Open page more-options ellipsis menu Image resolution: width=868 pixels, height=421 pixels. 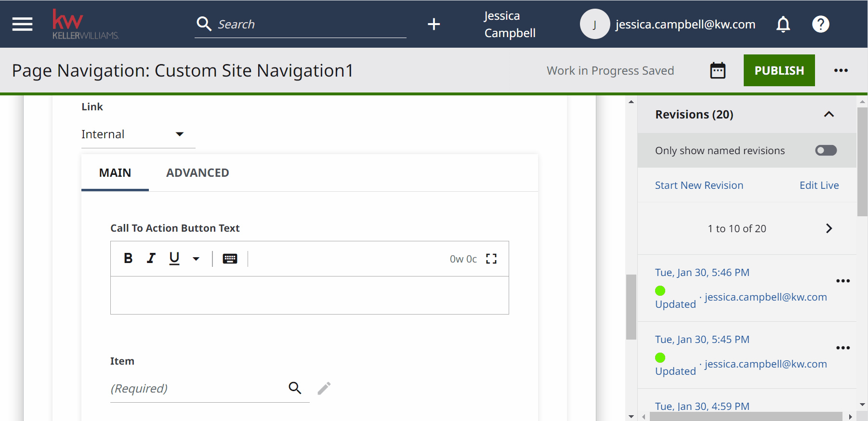click(x=841, y=70)
